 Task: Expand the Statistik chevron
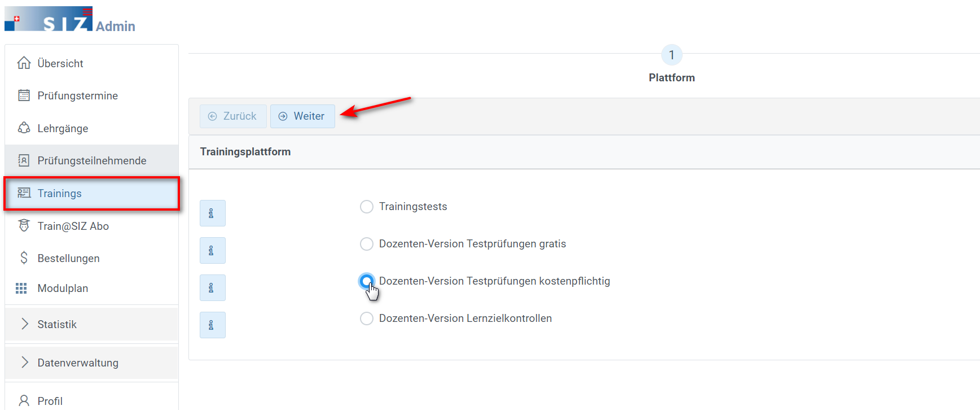click(x=24, y=324)
